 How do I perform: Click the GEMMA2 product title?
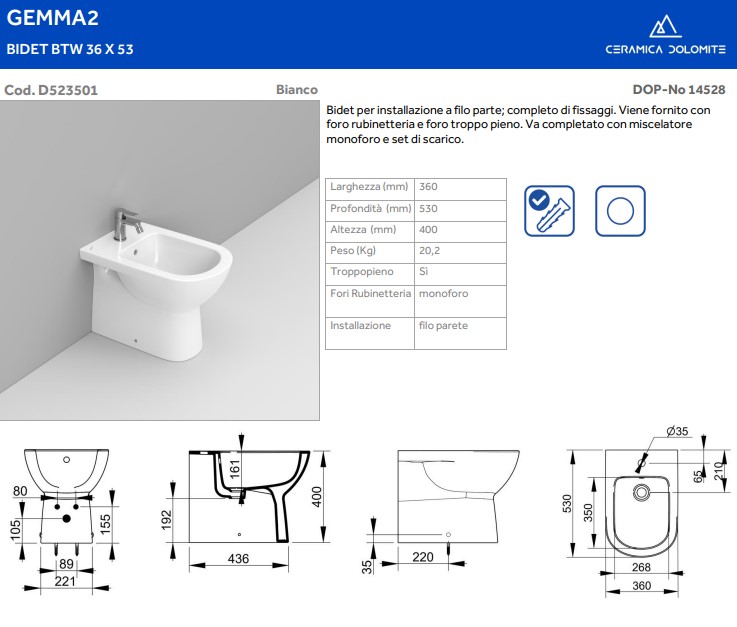(52, 18)
